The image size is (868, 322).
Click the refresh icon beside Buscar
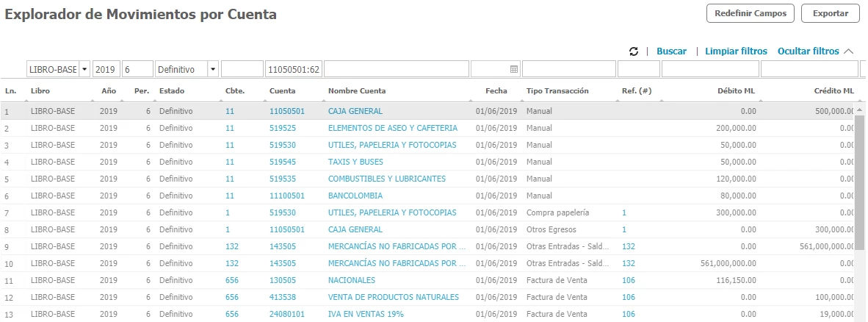(634, 51)
